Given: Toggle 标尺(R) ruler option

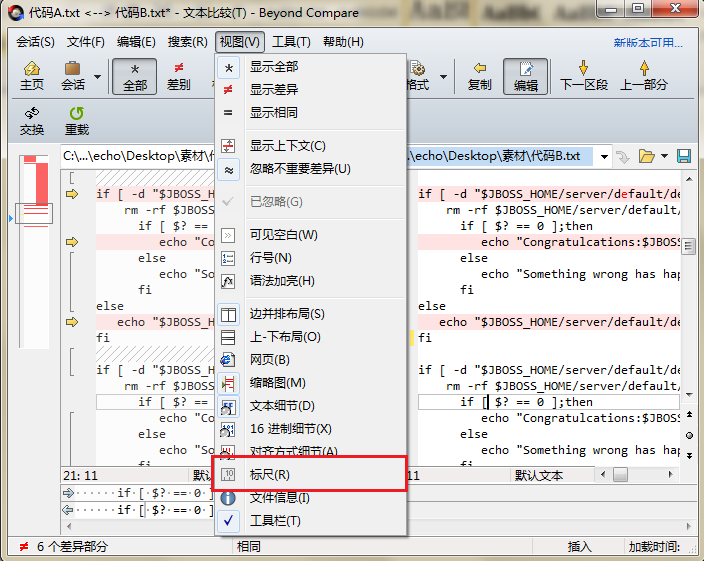Looking at the screenshot, I should (x=311, y=474).
